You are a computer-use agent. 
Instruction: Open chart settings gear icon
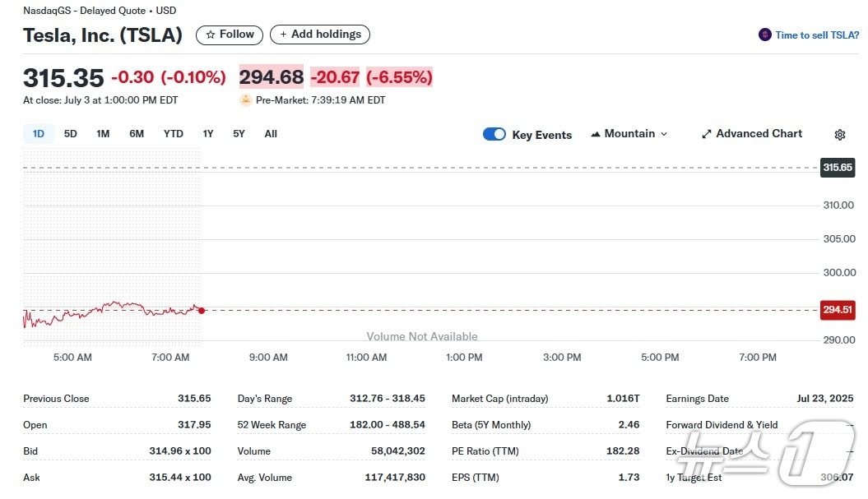click(x=839, y=135)
